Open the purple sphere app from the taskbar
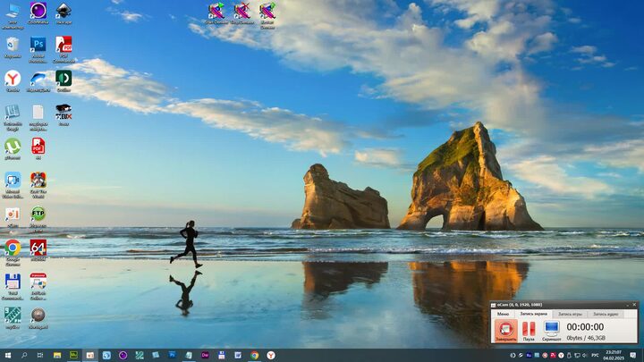This screenshot has width=644, height=362. tap(123, 356)
